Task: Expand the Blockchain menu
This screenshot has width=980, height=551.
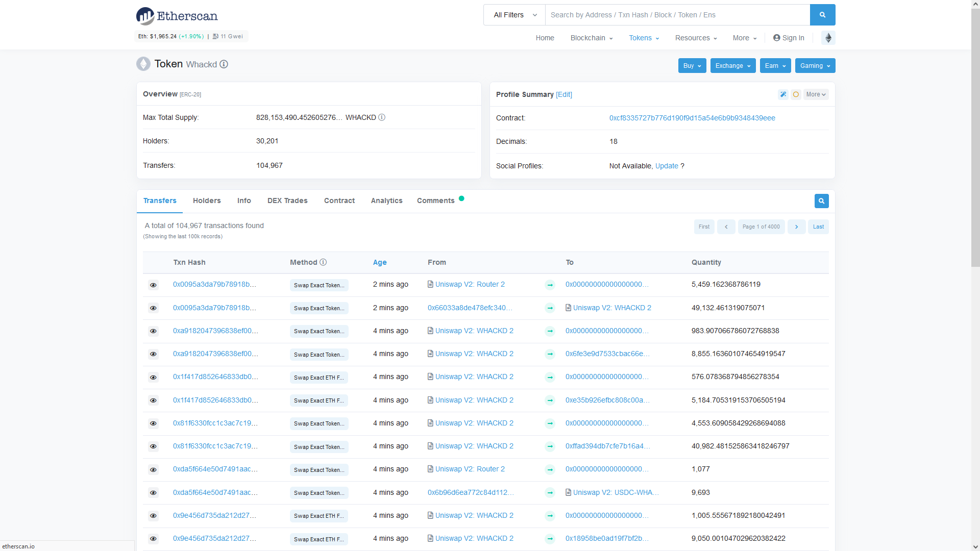Action: [x=591, y=38]
